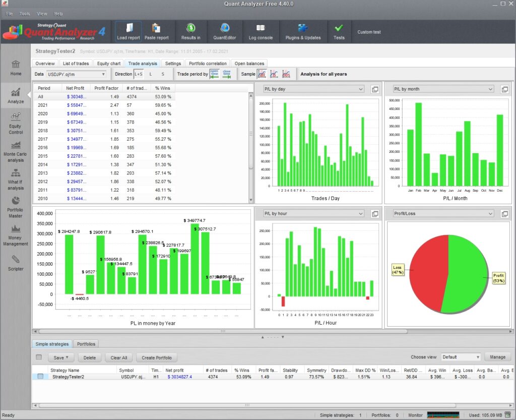Switch to Open balances tab
The width and height of the screenshot is (516, 420).
249,64
